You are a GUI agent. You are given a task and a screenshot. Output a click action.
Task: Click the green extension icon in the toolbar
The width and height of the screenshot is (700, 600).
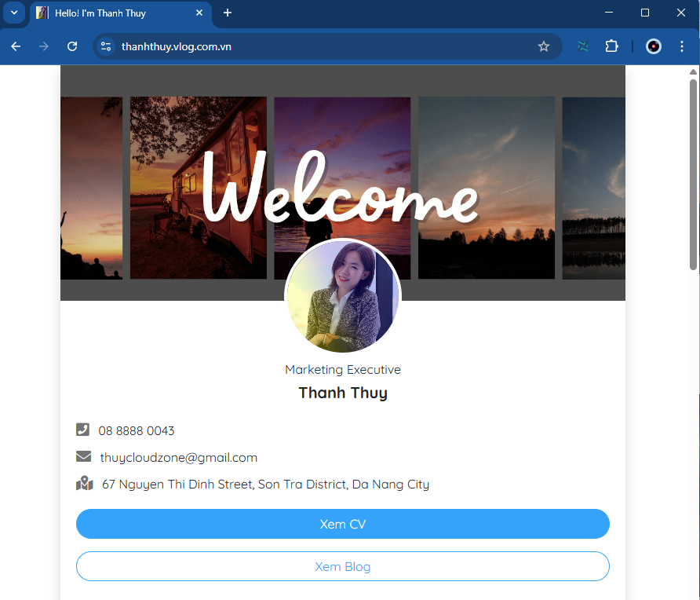(583, 46)
